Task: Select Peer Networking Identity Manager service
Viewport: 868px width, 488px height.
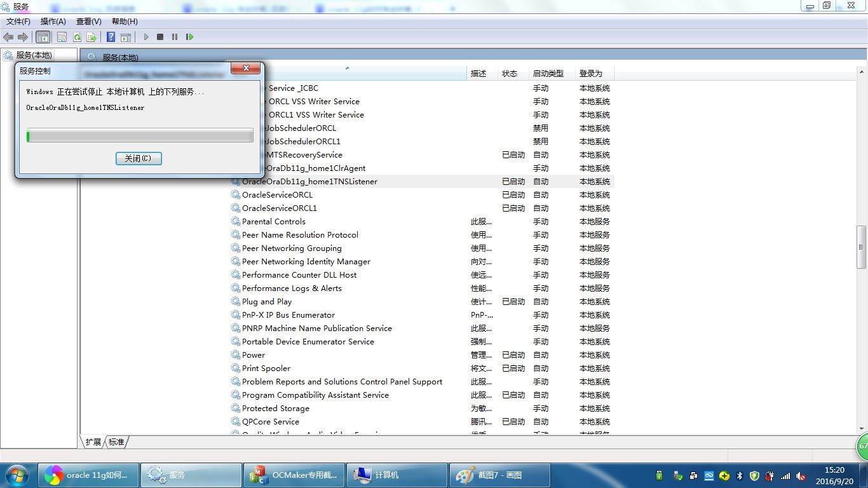Action: coord(306,262)
